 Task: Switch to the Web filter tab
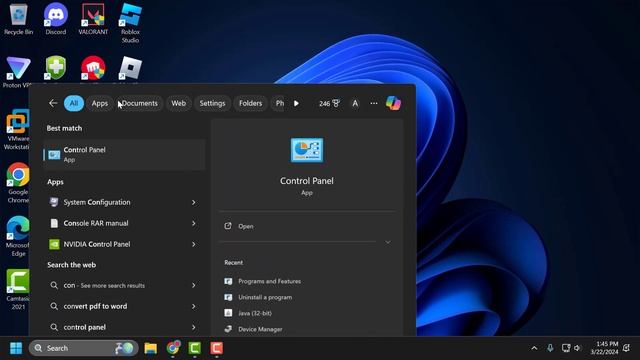(178, 103)
